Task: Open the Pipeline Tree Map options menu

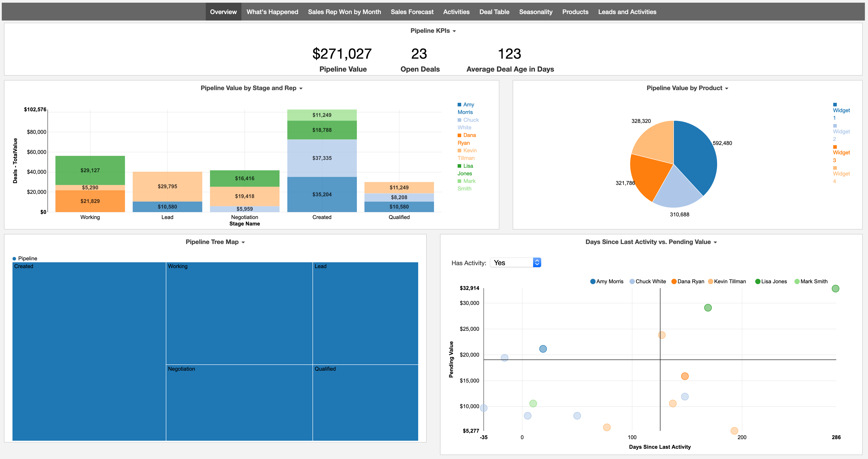Action: click(243, 242)
